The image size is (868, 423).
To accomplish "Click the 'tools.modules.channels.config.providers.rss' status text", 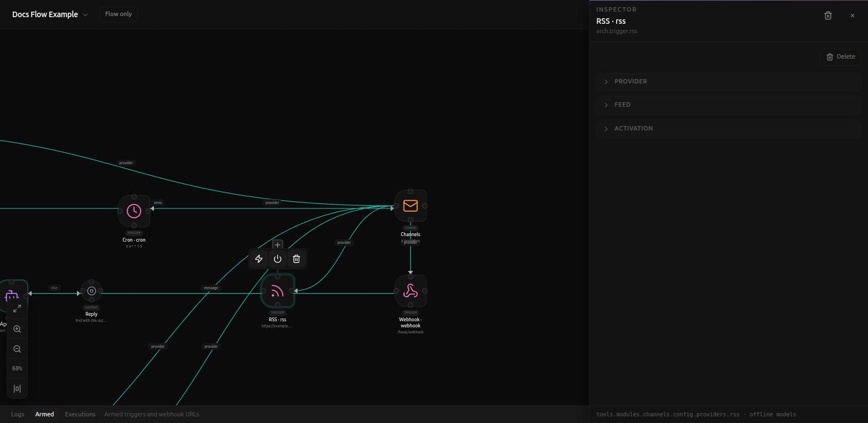I will pyautogui.click(x=668, y=414).
